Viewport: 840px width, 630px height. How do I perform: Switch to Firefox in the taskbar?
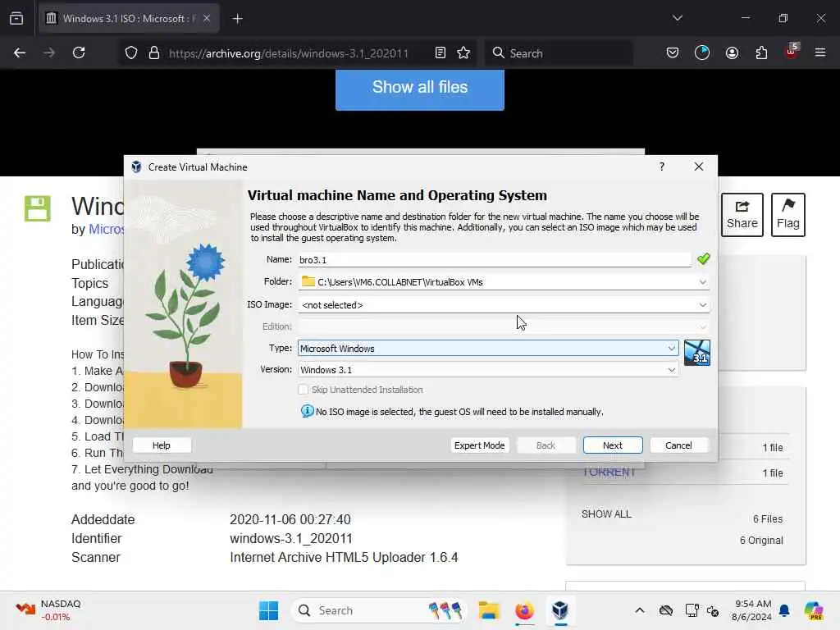(x=524, y=610)
